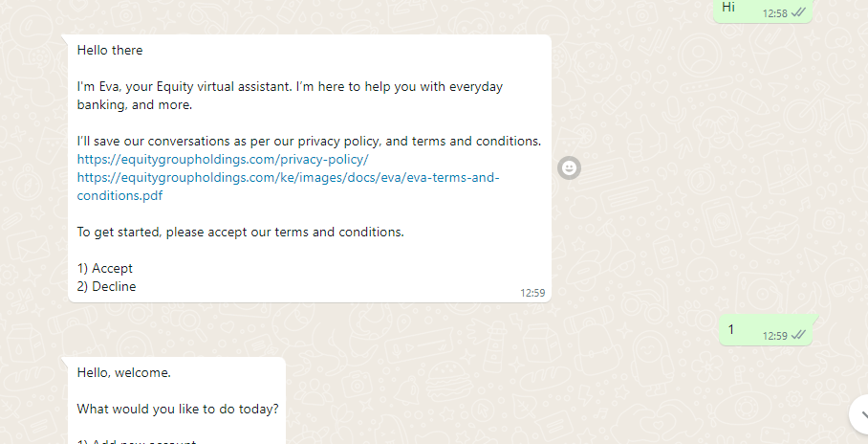The image size is (868, 444).
Task: Click the "banking, and more." text line
Action: click(135, 105)
